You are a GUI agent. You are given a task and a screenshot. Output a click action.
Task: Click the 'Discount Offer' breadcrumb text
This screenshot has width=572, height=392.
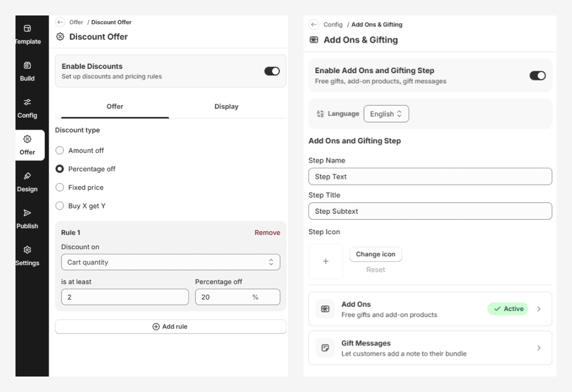pyautogui.click(x=112, y=22)
